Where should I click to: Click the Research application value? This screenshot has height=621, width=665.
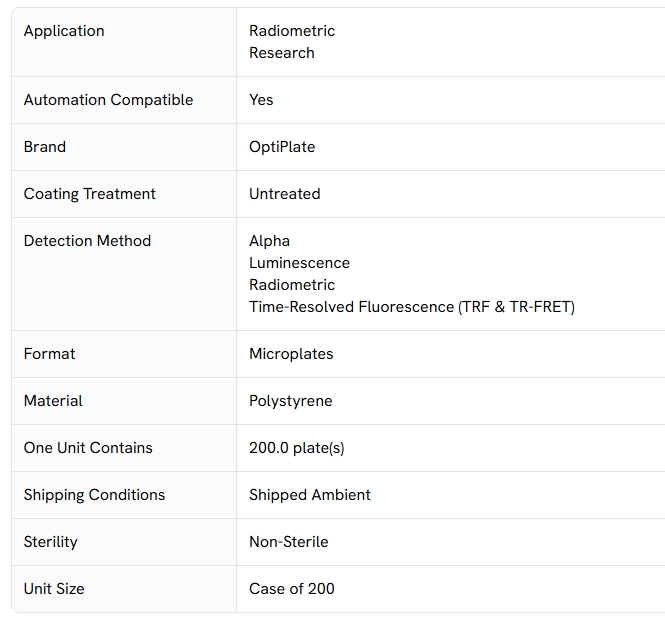tap(282, 53)
